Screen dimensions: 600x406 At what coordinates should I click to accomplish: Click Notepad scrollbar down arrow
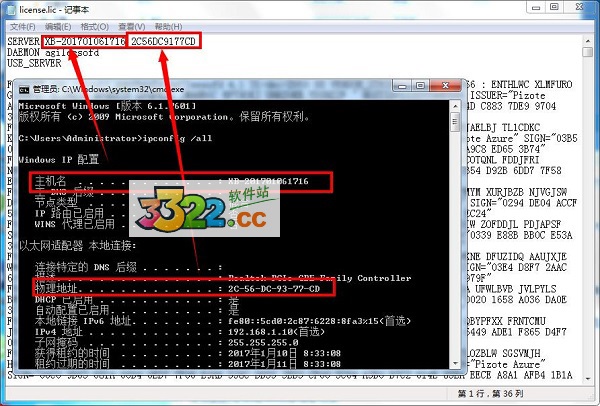click(x=587, y=379)
